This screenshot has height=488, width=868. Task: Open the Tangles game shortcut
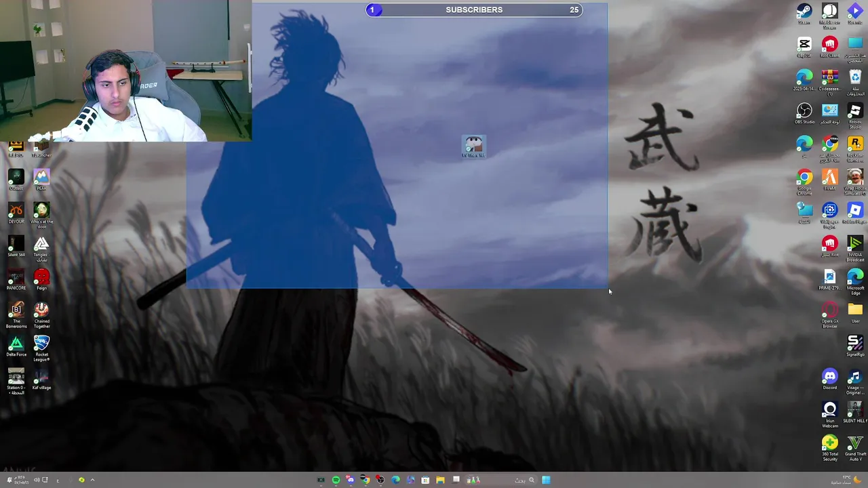pyautogui.click(x=41, y=249)
